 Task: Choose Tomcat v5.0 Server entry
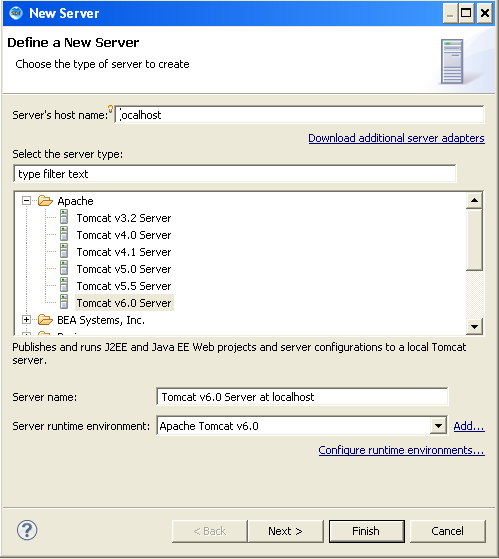tap(124, 269)
